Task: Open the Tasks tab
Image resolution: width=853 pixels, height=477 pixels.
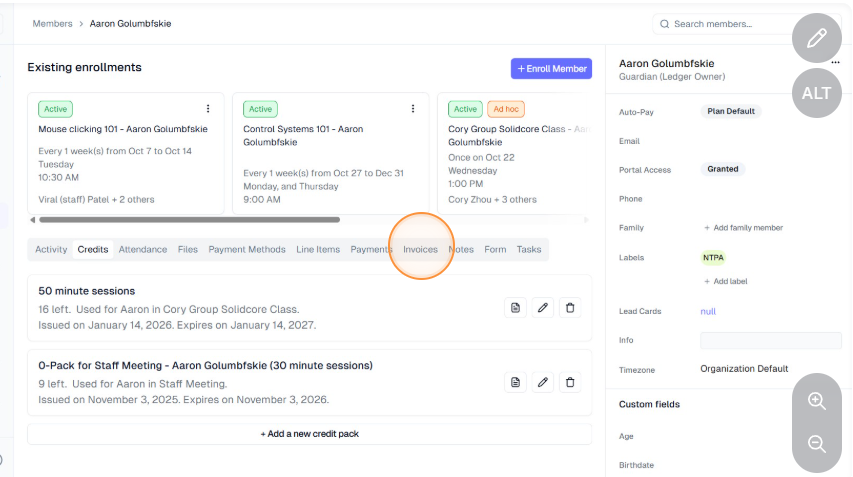Action: coord(529,249)
